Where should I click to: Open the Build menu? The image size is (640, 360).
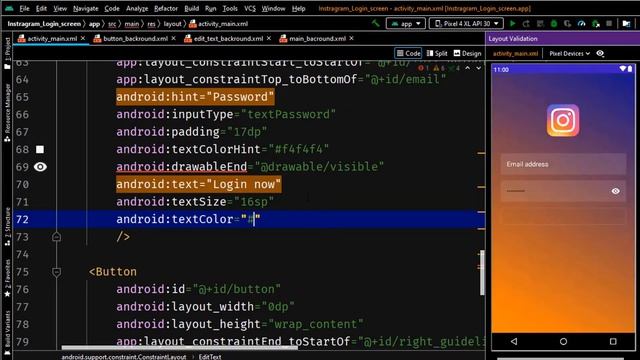191,8
